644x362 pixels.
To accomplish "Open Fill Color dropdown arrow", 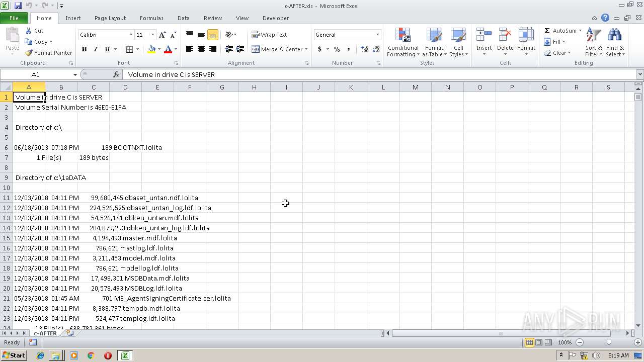I will pos(159,49).
